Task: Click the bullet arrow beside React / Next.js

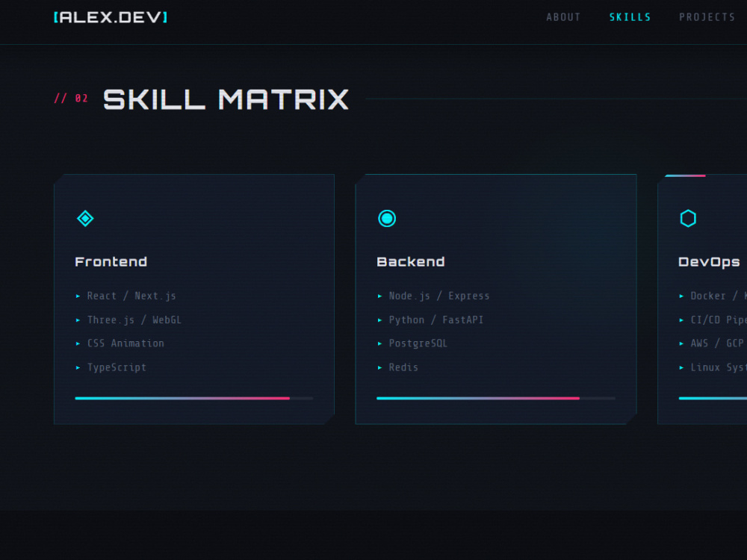Action: [x=78, y=296]
